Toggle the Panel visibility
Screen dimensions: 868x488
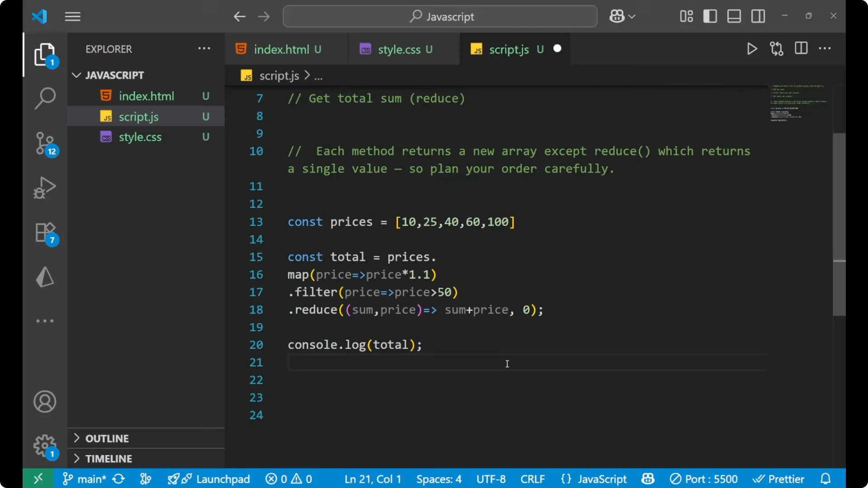[733, 16]
